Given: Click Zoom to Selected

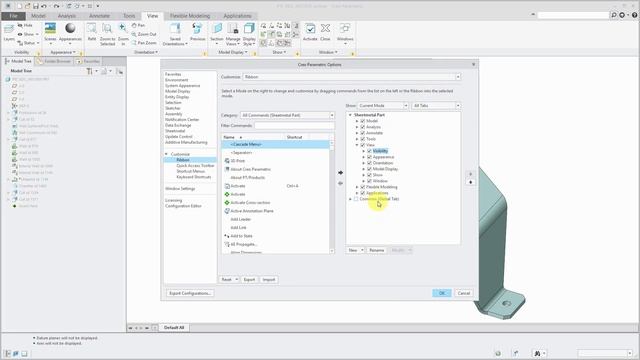Looking at the screenshot, I should coord(107,34).
